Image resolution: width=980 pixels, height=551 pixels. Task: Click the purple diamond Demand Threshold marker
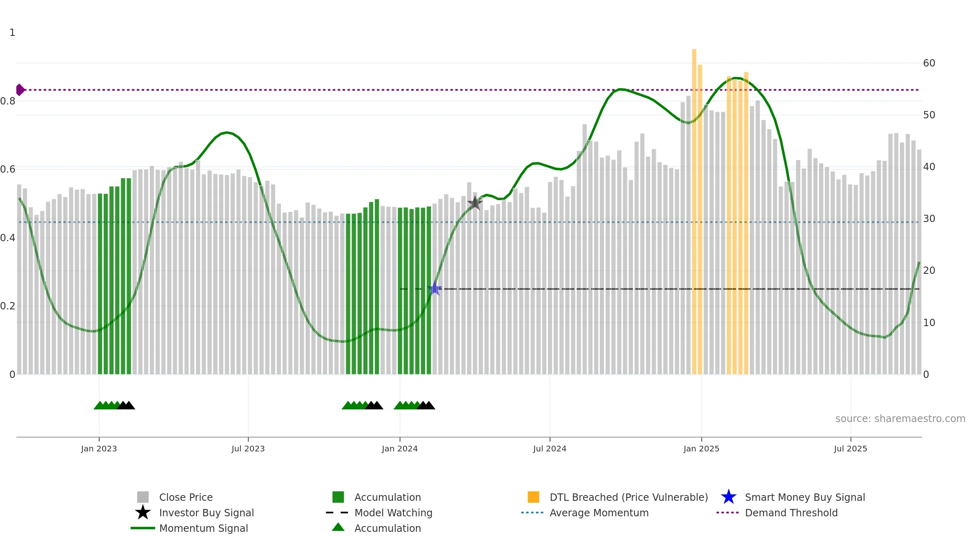(20, 90)
